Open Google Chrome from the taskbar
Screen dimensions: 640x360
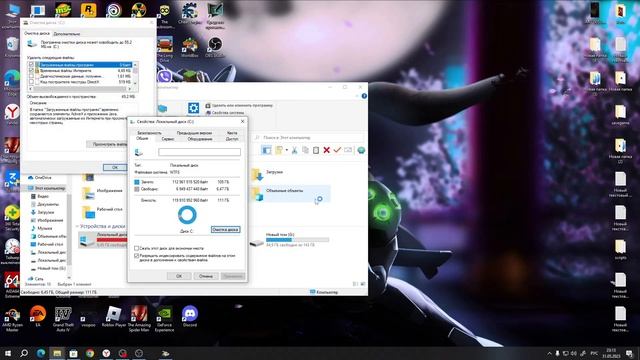click(x=90, y=353)
